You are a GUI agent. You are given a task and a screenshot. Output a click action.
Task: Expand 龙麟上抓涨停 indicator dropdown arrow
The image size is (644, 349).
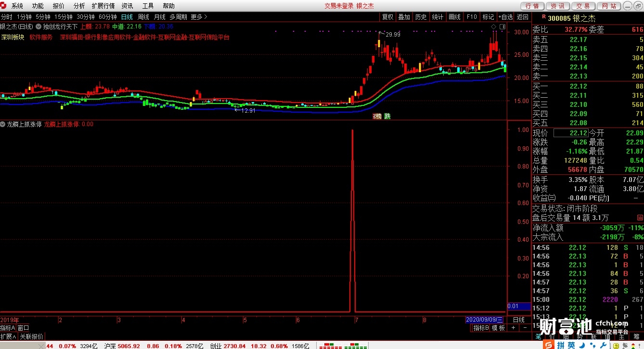pos(3,124)
